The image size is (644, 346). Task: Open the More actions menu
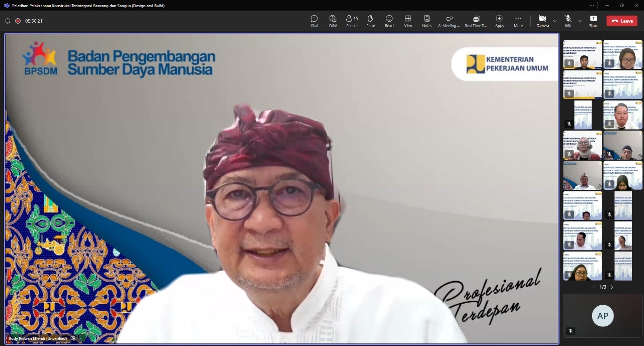[518, 21]
